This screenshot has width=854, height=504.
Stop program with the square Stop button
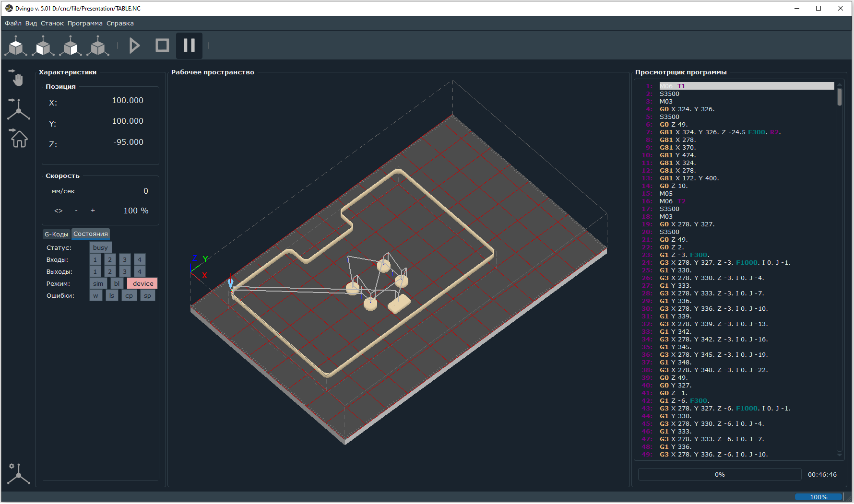point(162,46)
